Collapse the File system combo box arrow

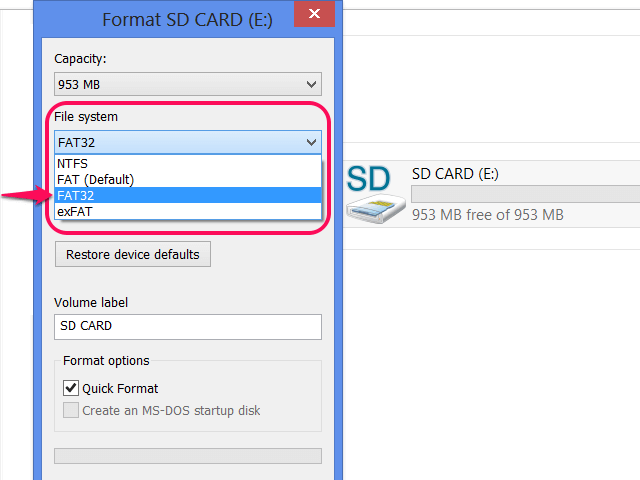click(x=311, y=142)
